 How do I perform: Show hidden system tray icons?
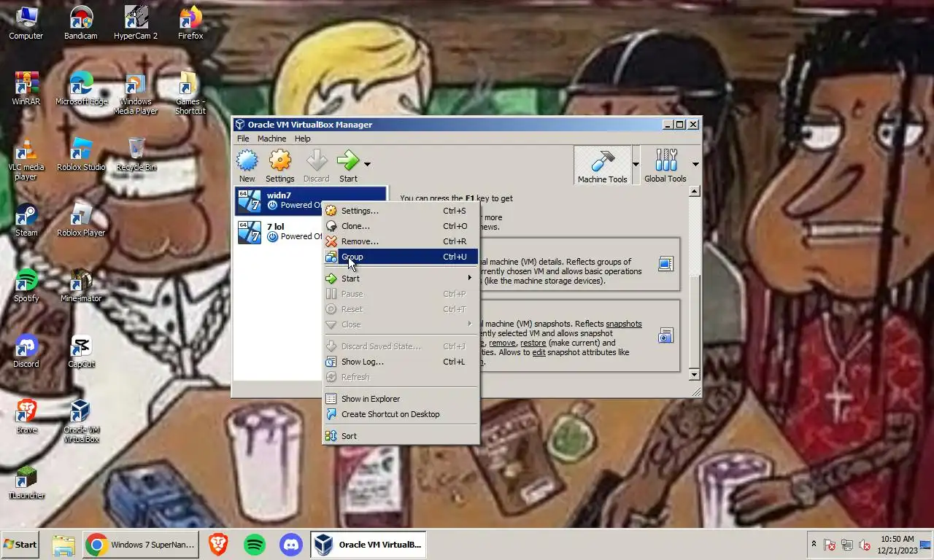tap(814, 545)
